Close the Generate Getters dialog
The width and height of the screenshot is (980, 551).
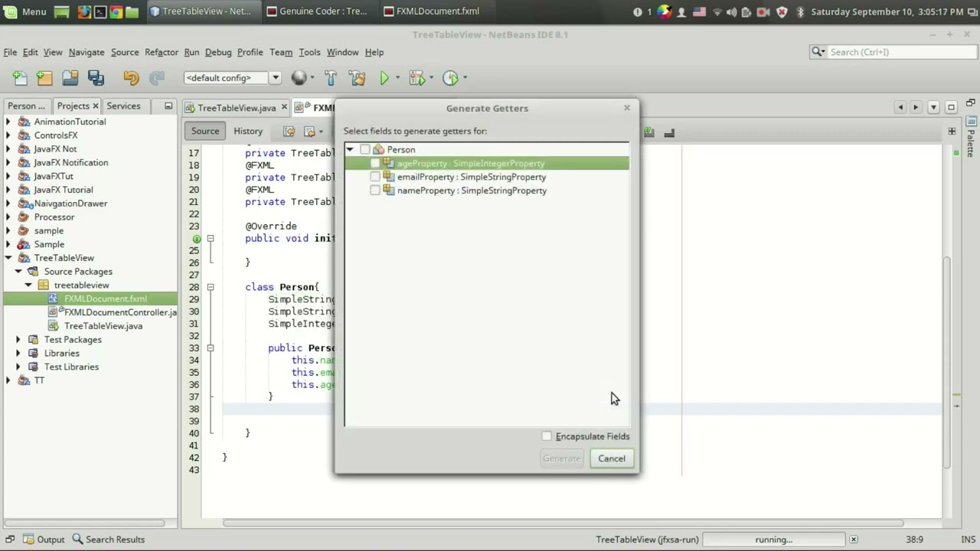click(x=627, y=108)
